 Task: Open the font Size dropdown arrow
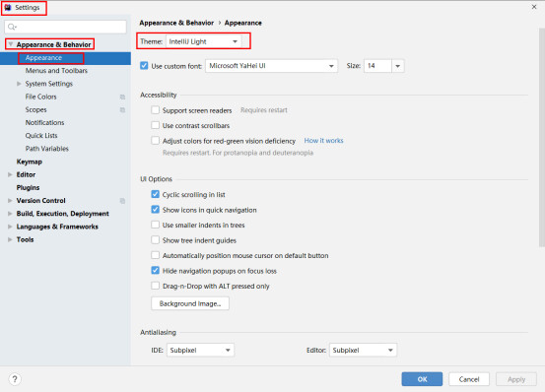(x=397, y=66)
